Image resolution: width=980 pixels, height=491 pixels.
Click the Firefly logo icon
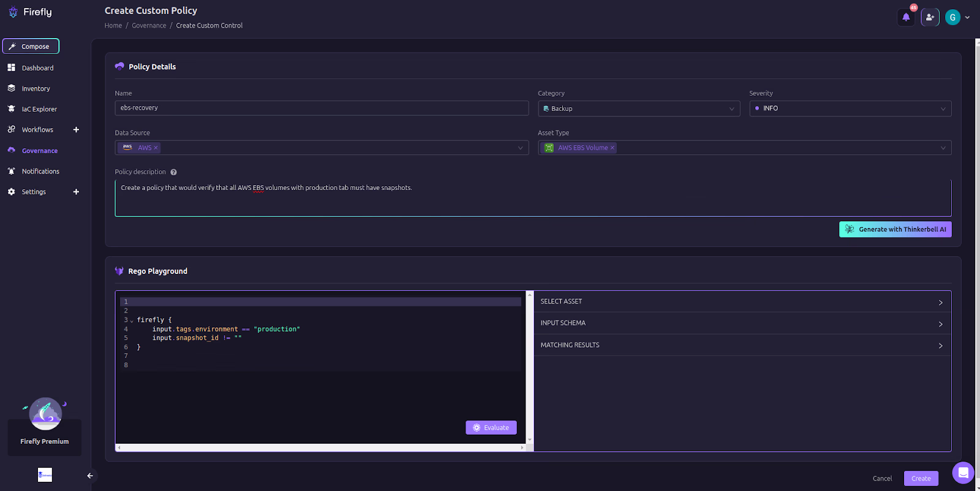tap(13, 12)
